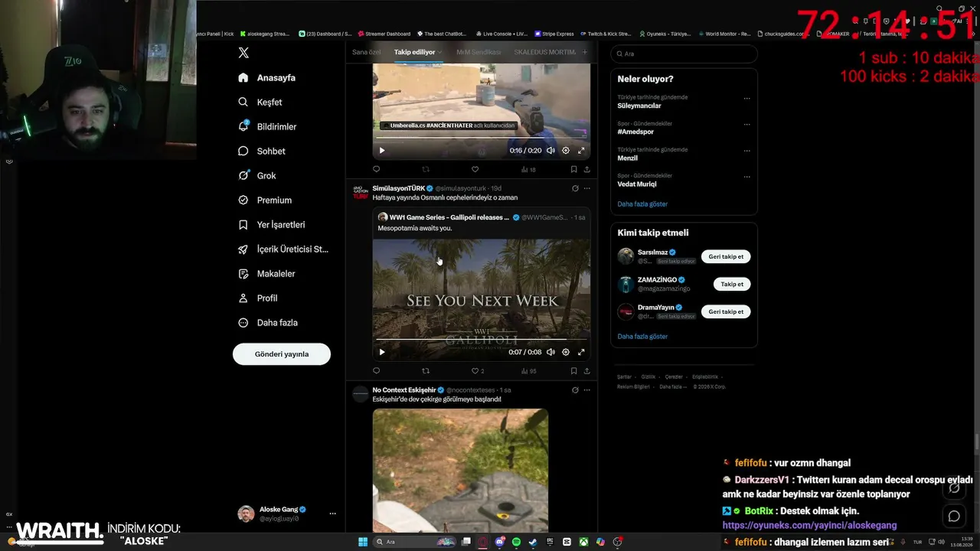Switch to Sana özel tab
This screenshot has height=551, width=980.
[x=366, y=52]
